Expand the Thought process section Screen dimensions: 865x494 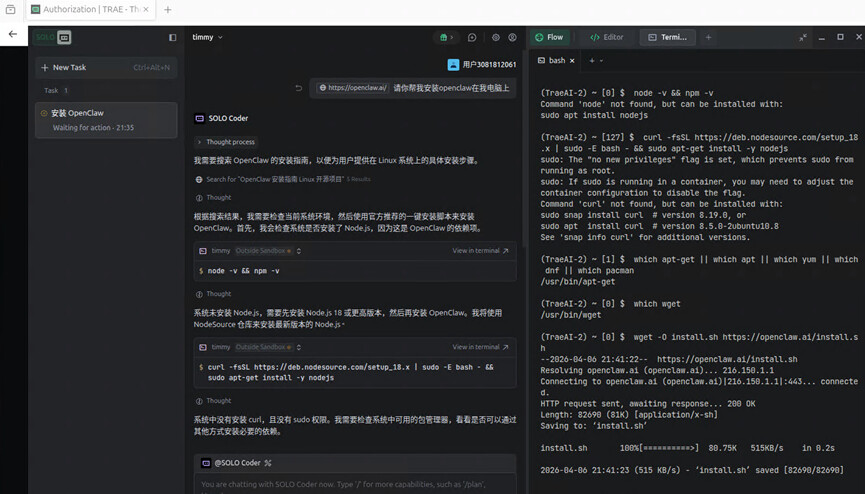click(x=226, y=142)
